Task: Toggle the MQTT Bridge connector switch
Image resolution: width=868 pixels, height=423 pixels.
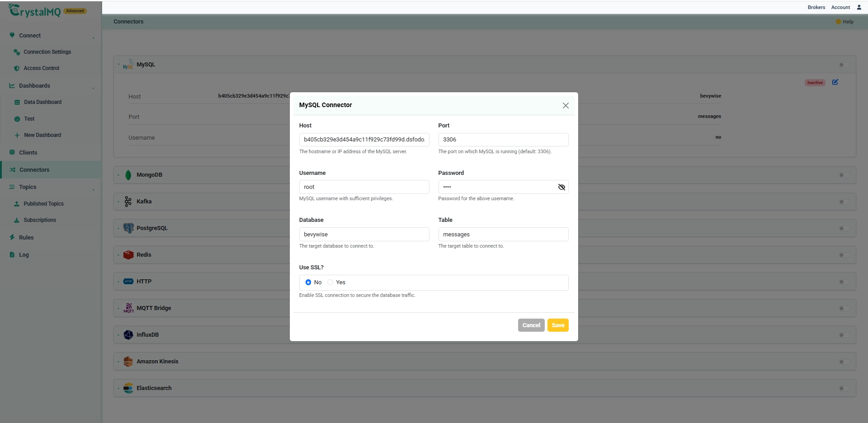Action: 844,308
